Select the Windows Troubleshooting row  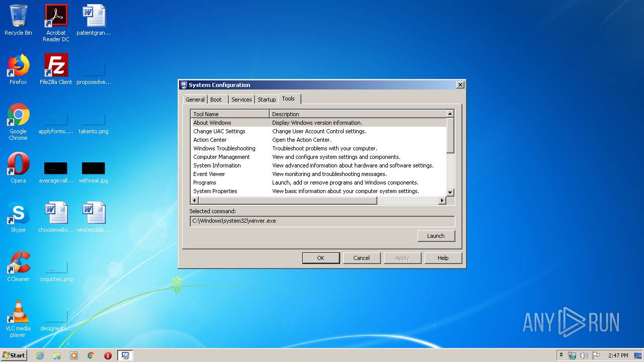(x=318, y=148)
